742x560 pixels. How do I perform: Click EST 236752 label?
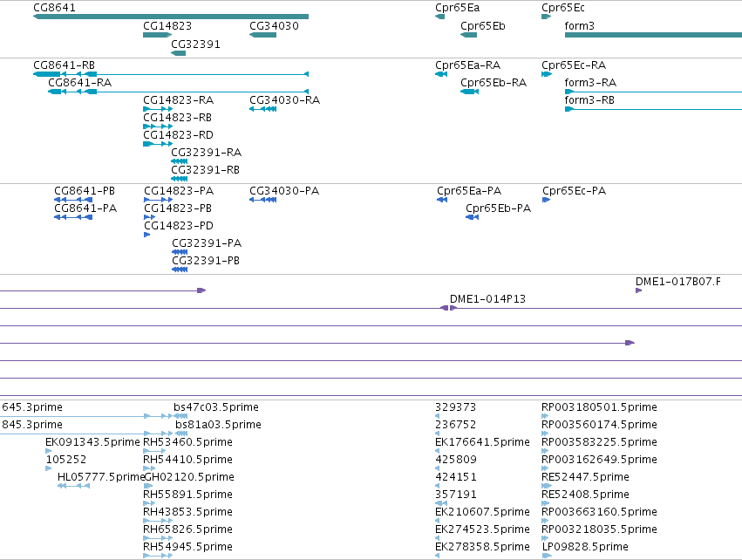[x=456, y=425]
